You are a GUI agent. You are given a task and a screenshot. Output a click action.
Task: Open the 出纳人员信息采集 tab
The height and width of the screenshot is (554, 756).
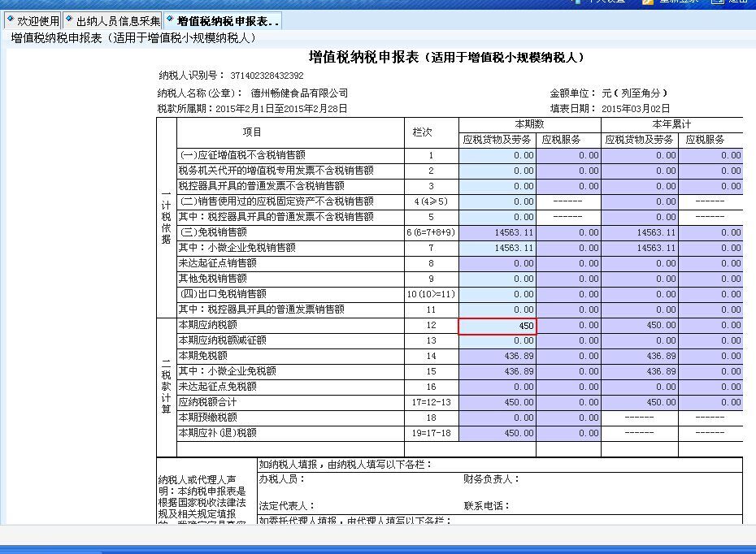[113, 21]
